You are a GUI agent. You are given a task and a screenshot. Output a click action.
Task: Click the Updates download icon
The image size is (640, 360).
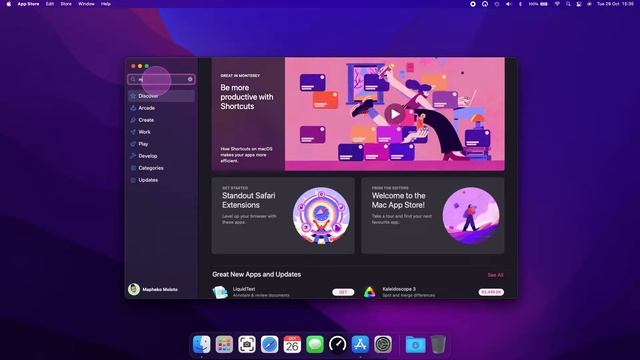pyautogui.click(x=133, y=180)
